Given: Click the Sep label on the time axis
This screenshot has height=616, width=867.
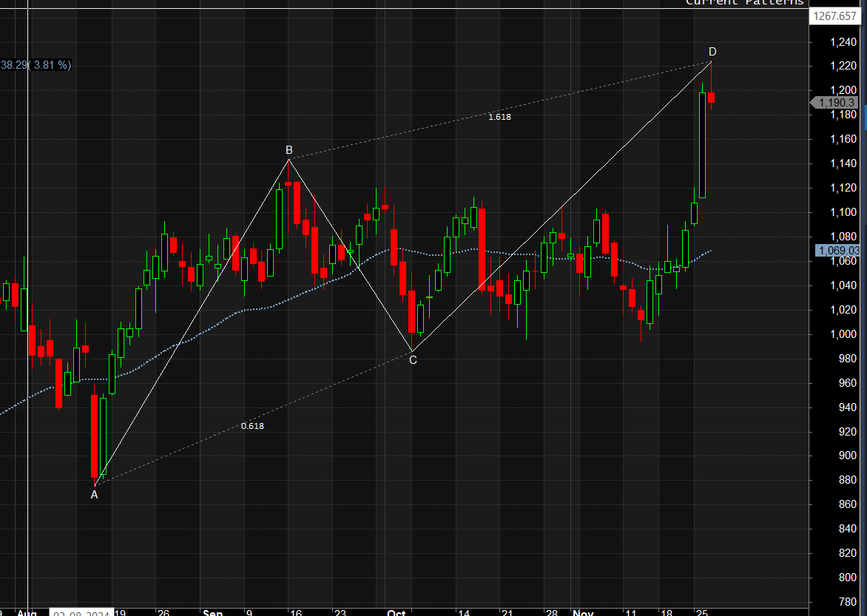Looking at the screenshot, I should (213, 612).
